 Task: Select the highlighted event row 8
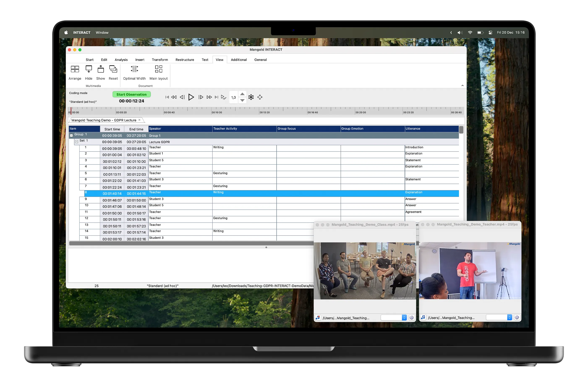click(271, 194)
